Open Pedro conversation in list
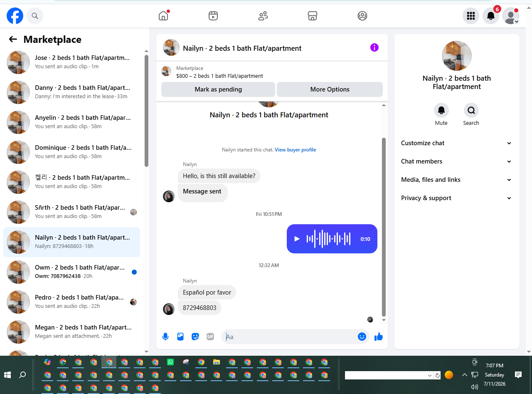Viewport: 532px width, 394px height. point(71,302)
